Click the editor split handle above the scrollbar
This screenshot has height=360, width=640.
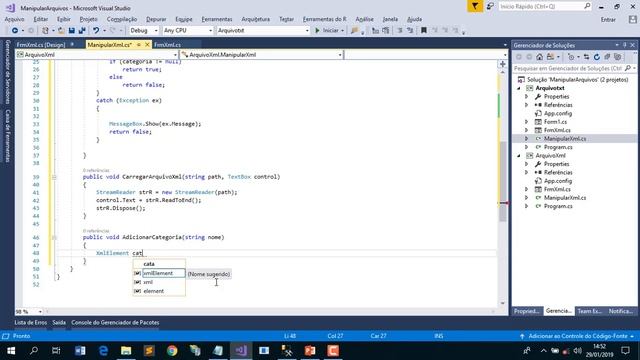(x=502, y=64)
